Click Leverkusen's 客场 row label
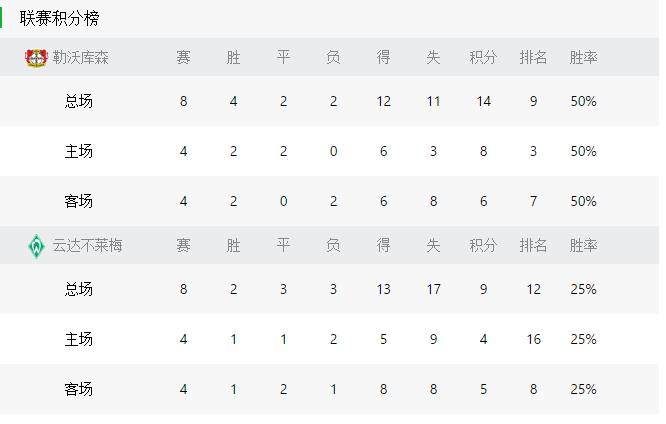666x424 pixels. pos(79,201)
